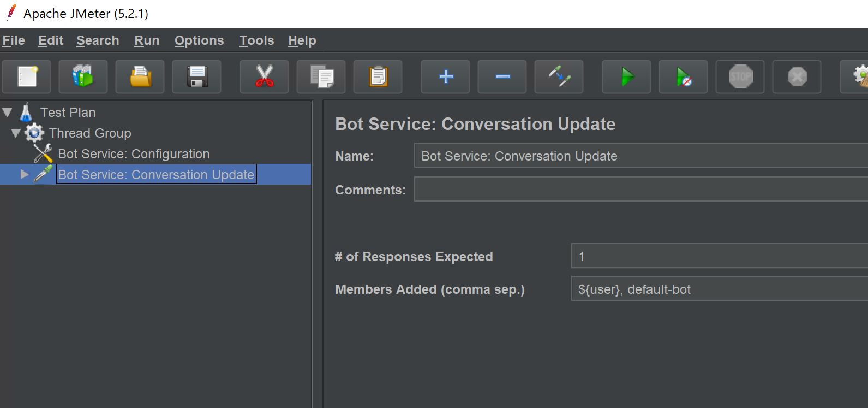The image size is (868, 408).
Task: Click the Thread Group gear icon
Action: (x=34, y=133)
